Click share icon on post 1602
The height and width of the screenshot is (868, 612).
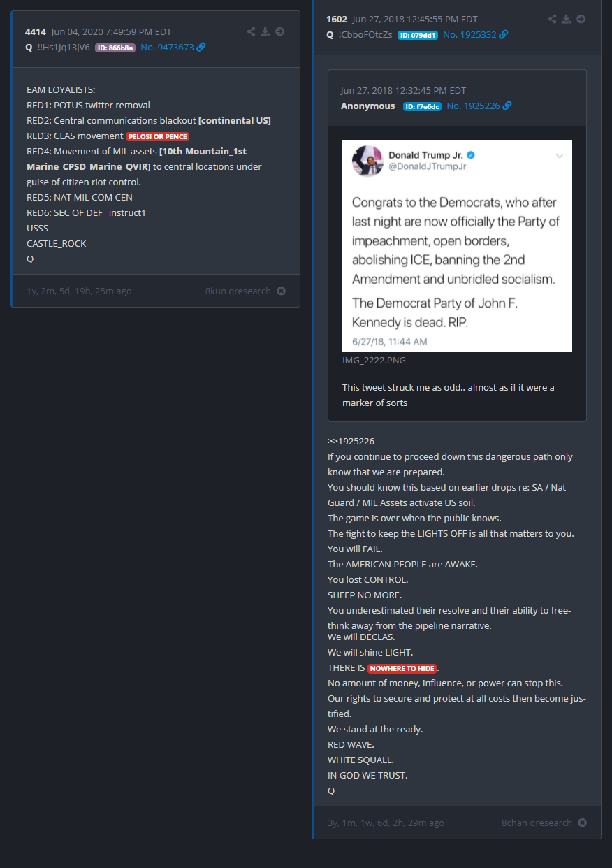[553, 19]
